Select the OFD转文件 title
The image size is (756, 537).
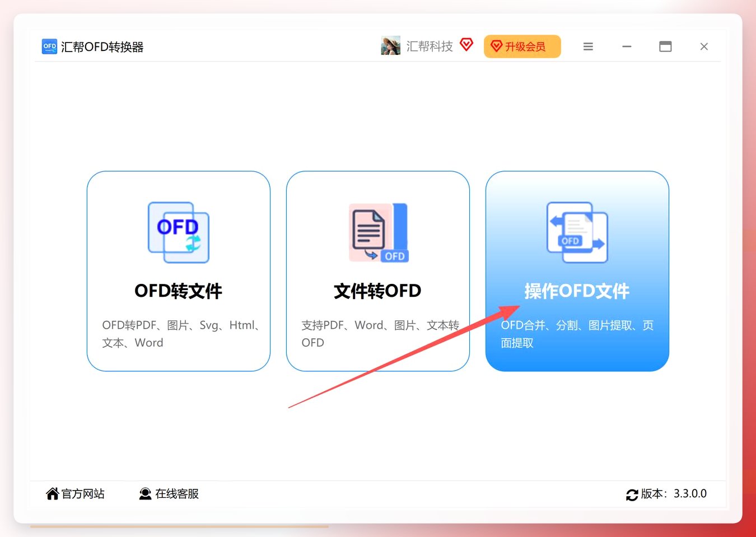pos(179,291)
